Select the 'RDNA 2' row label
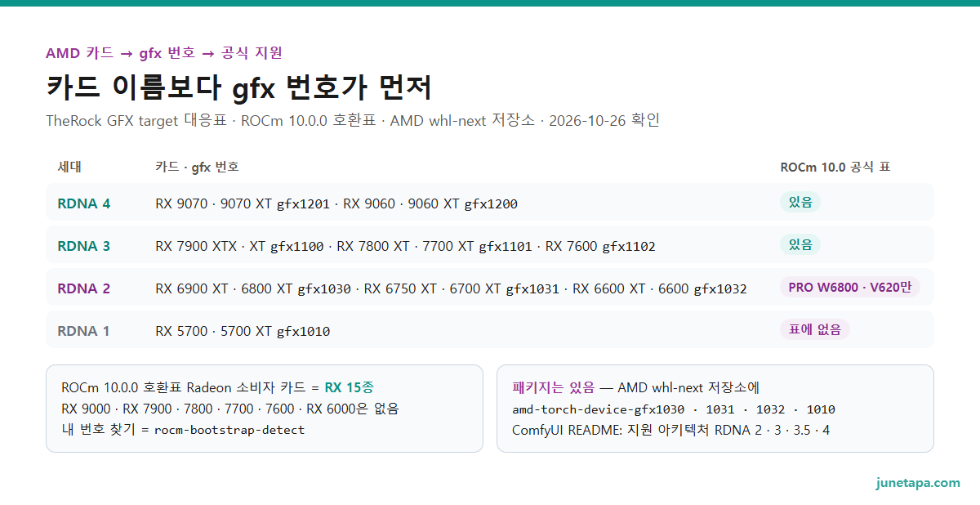This screenshot has height=505, width=980. tap(83, 288)
